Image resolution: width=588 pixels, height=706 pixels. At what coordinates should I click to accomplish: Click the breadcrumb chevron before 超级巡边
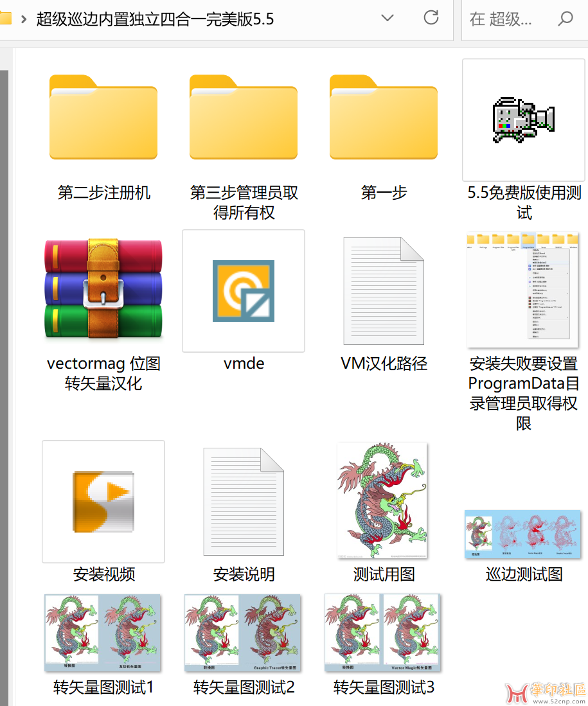pyautogui.click(x=24, y=19)
